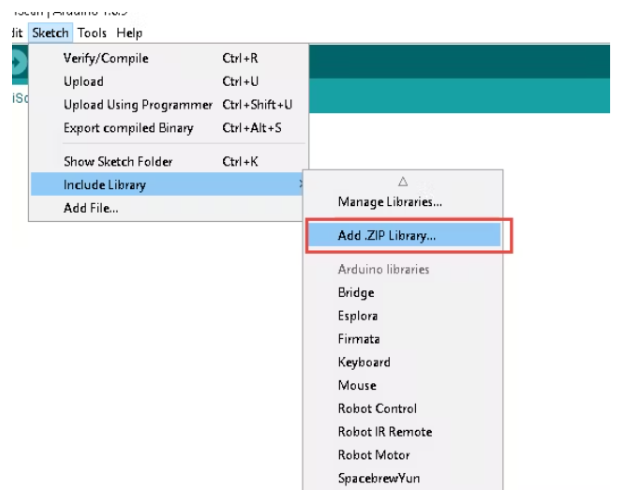Select Export compiled Binary
The height and width of the screenshot is (492, 630).
coord(168,128)
